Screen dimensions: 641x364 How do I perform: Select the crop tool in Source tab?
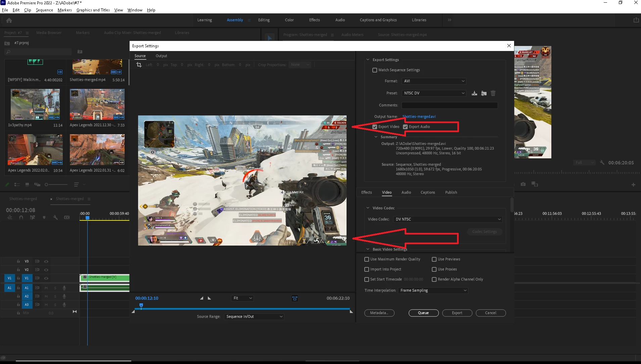(x=139, y=65)
